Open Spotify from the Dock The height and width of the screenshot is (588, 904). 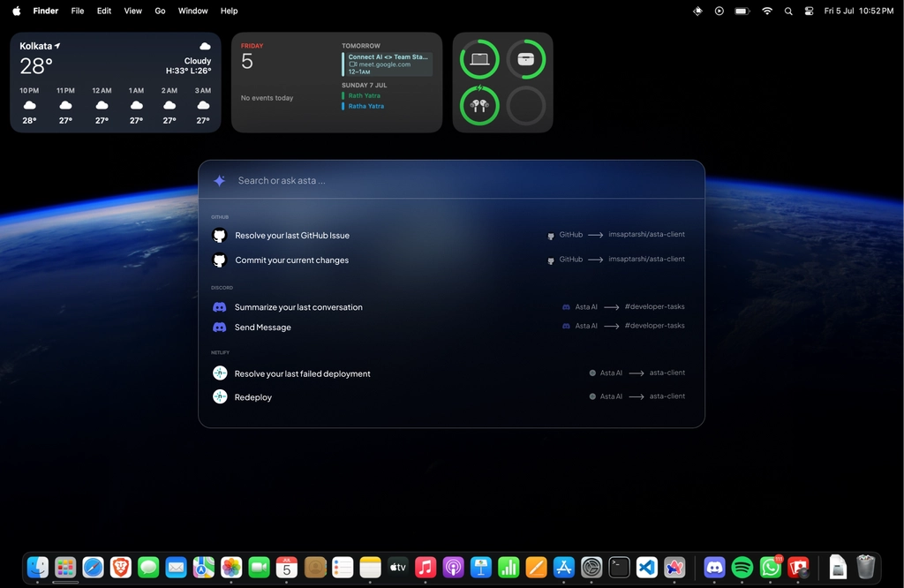coord(742,568)
